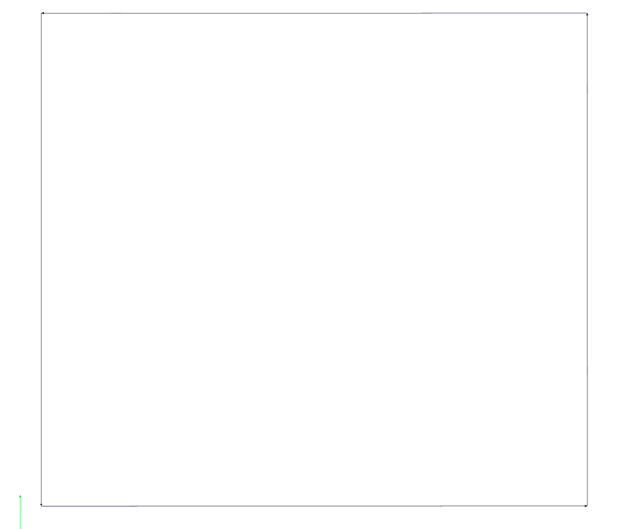The width and height of the screenshot is (619, 529).
Task: Click the midpoint of the right edge
Action: (587, 259)
